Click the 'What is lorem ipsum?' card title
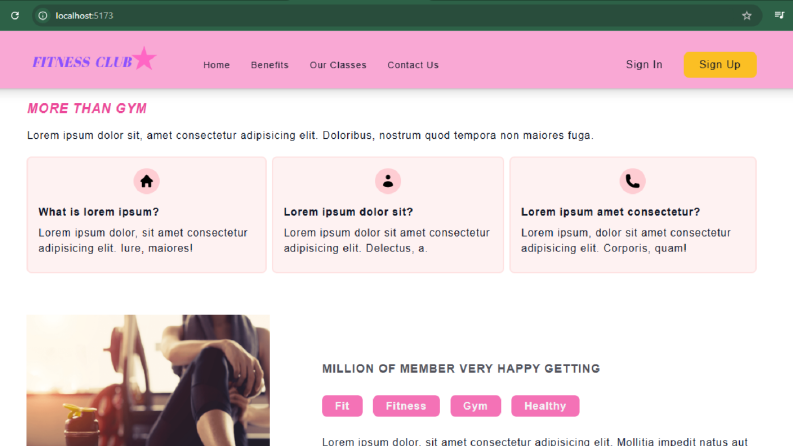Screen dimensions: 793x446 tap(99, 212)
